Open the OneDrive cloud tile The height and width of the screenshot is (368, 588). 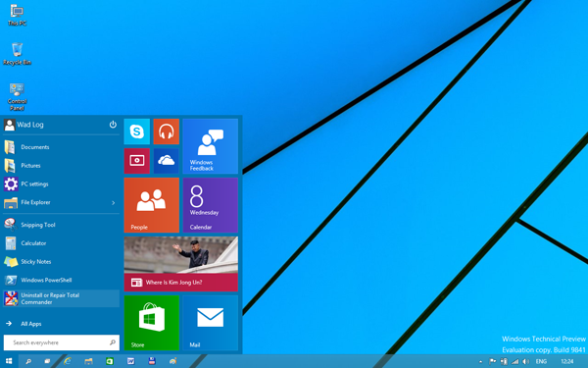point(167,161)
